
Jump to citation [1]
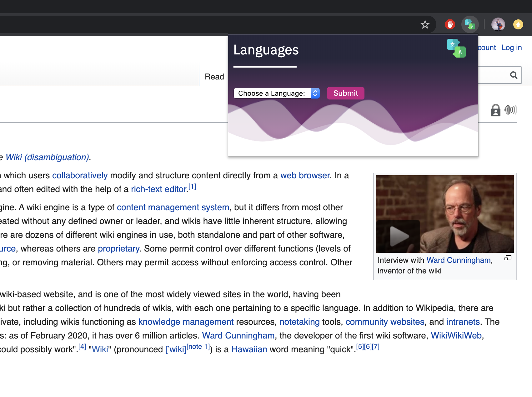(x=192, y=187)
